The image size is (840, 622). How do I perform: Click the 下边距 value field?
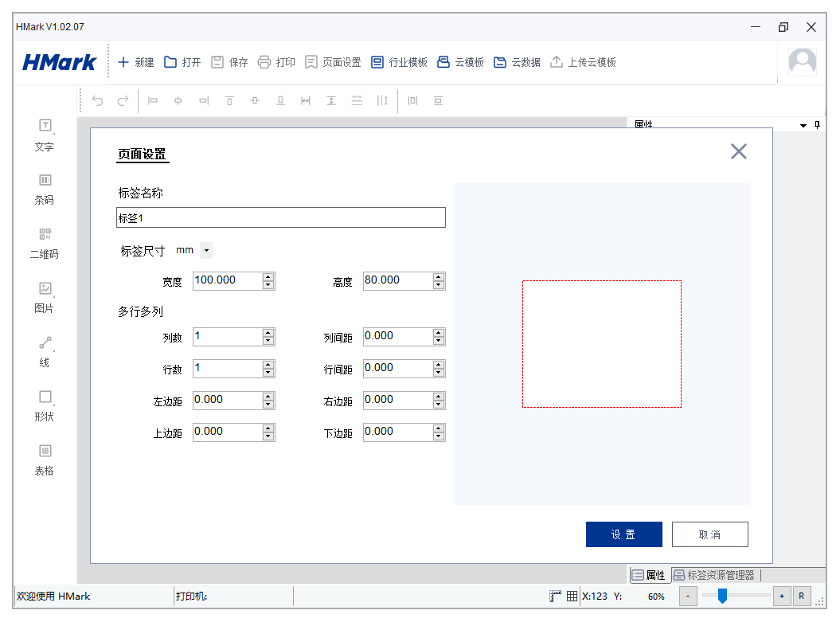click(x=398, y=432)
